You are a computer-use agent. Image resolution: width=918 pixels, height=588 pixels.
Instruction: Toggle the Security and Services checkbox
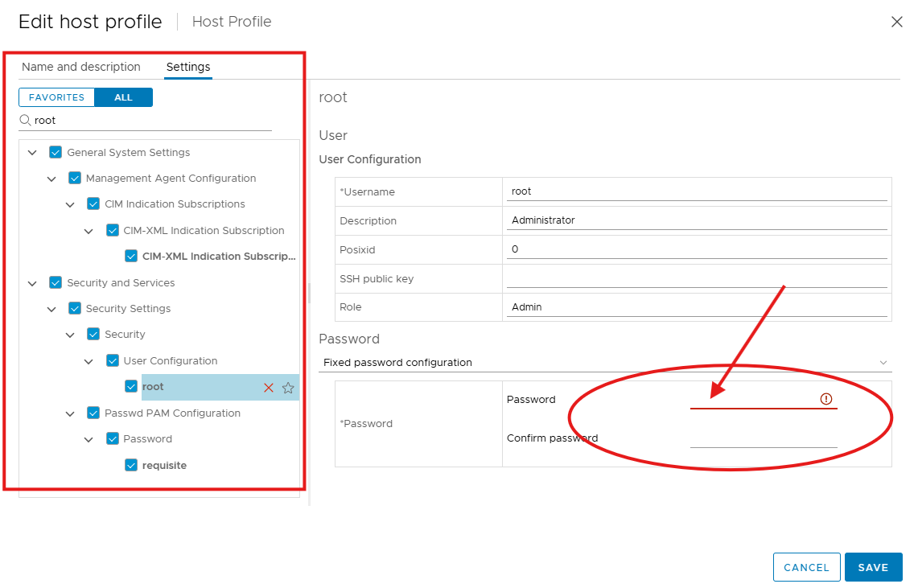(x=56, y=282)
